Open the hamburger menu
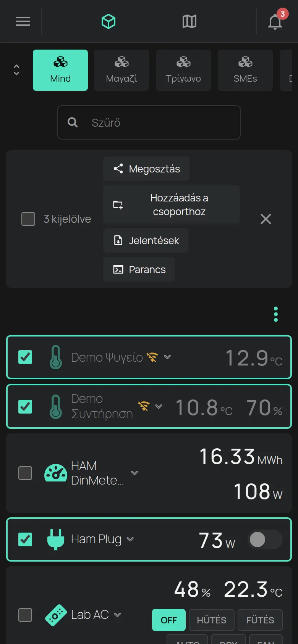298x644 pixels. tap(23, 21)
